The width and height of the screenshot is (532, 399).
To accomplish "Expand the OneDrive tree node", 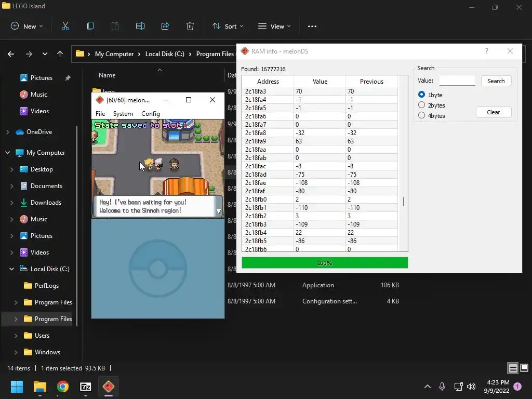I will coord(7,132).
